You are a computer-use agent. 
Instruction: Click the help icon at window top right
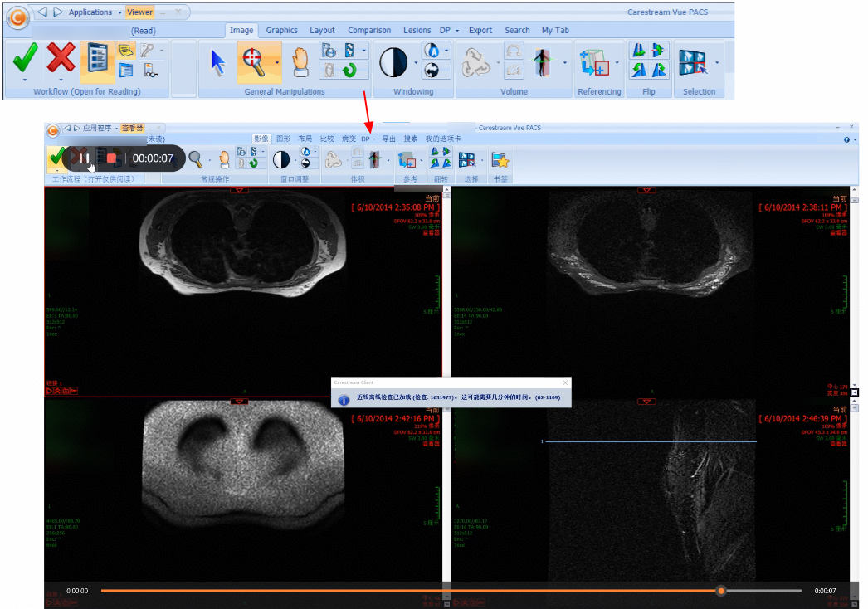point(846,139)
